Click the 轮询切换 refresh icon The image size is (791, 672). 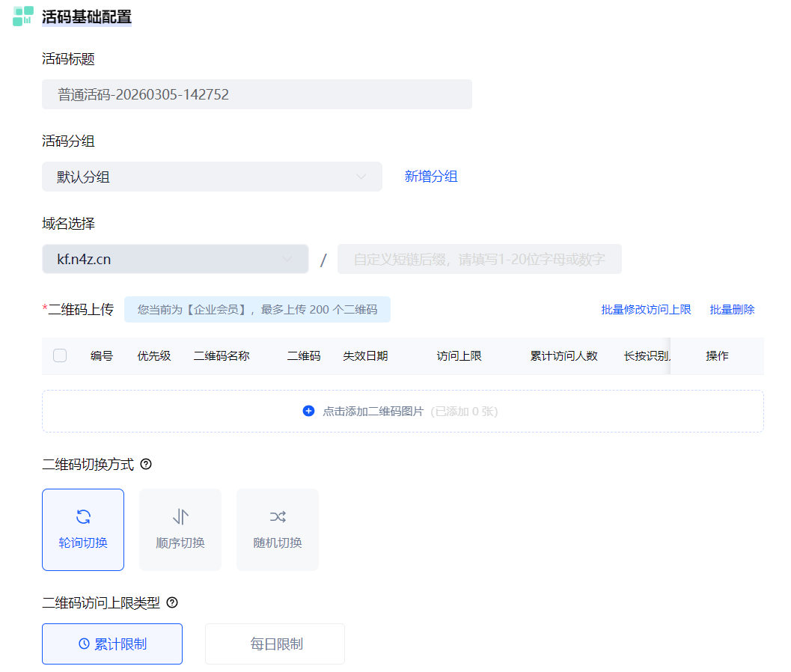click(x=83, y=516)
